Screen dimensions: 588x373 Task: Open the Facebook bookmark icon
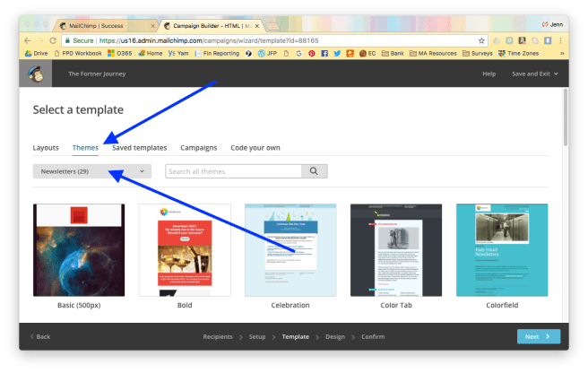[324, 53]
